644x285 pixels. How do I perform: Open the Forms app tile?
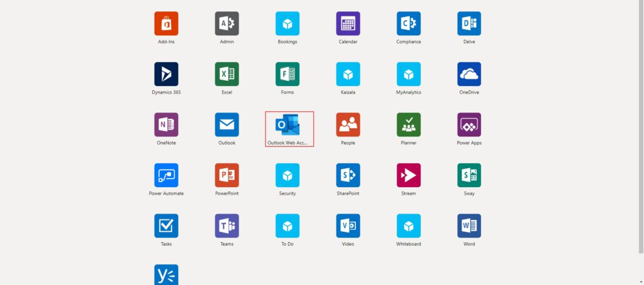[x=287, y=74]
